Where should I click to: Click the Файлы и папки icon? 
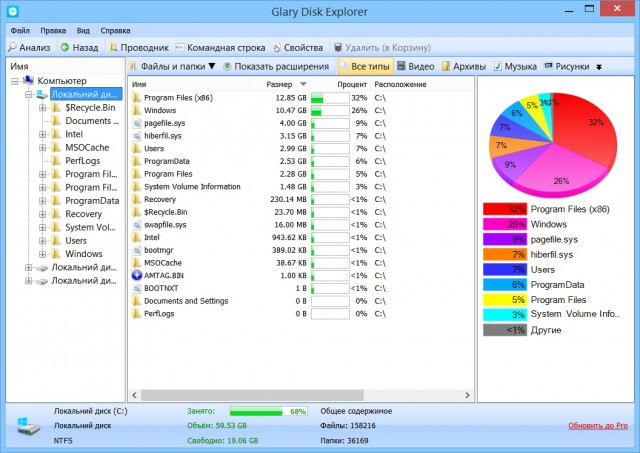tap(133, 66)
